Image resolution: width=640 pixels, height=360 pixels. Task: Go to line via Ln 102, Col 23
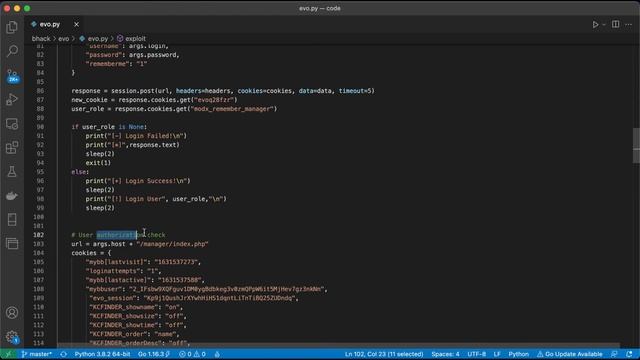tap(384, 354)
